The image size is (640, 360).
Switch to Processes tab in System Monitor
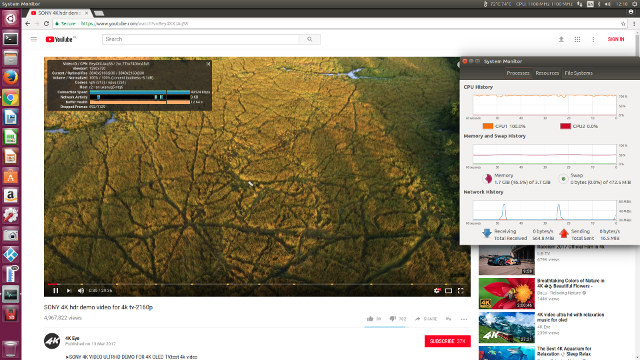pos(518,73)
